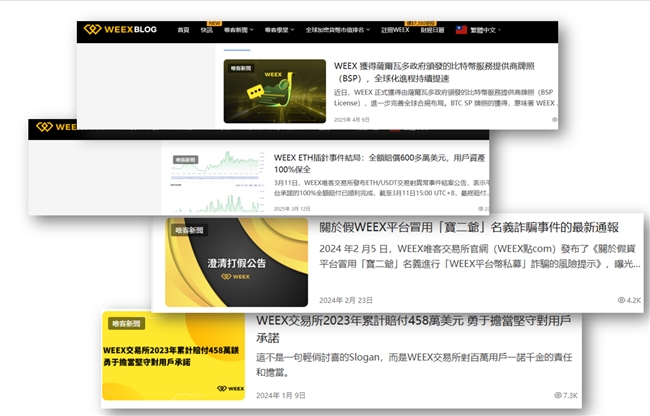Click the Slogan summary text of the 458萬 article

(x=414, y=365)
